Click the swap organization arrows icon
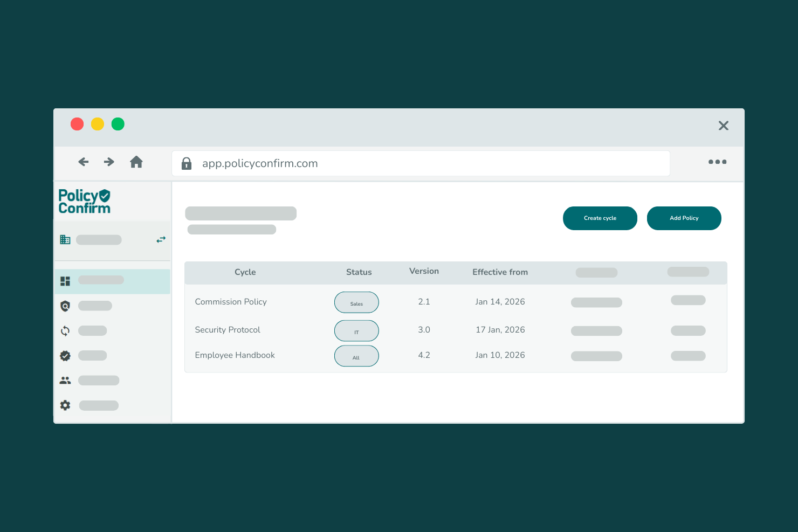 [x=161, y=239]
